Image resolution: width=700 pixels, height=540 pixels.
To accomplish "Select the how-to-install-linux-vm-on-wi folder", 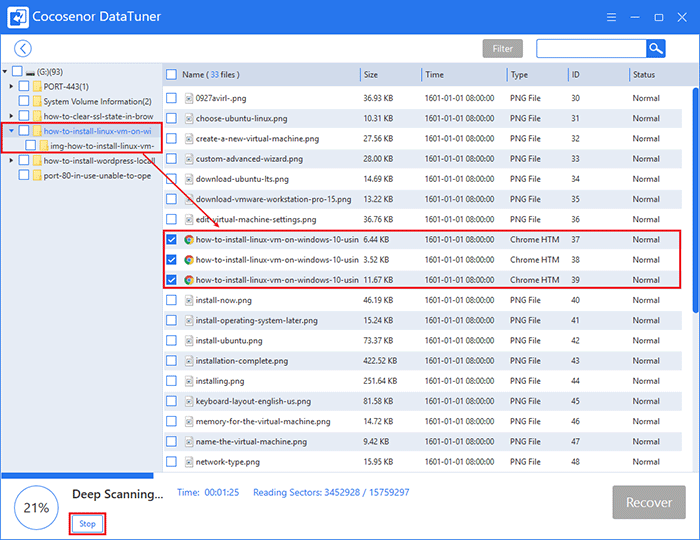I will (x=97, y=131).
